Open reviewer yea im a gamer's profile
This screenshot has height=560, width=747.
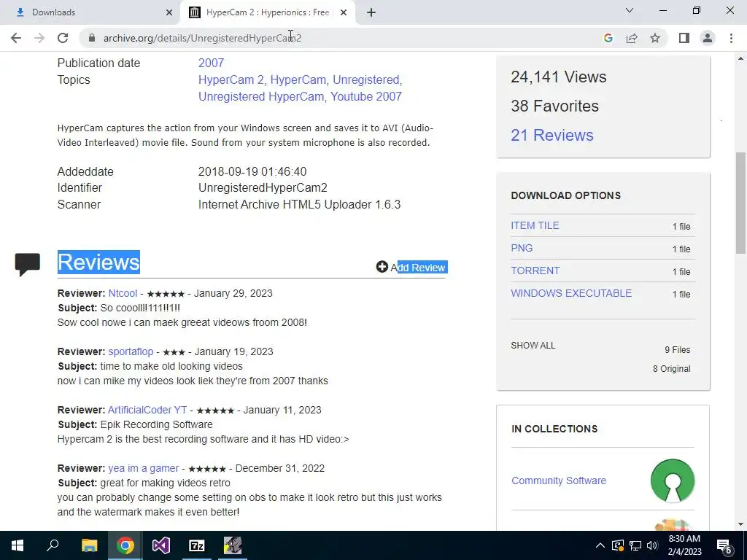pos(144,468)
